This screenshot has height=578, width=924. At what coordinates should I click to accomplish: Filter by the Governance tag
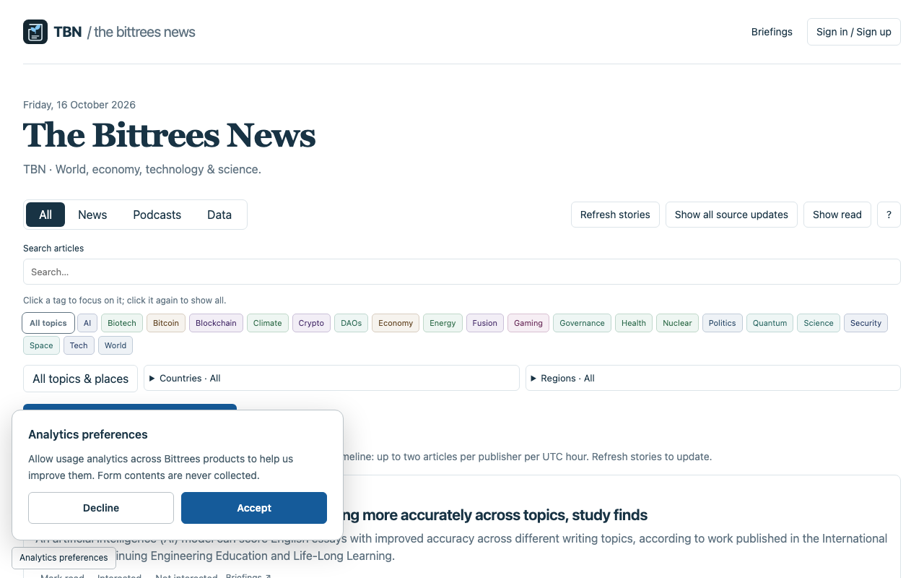[x=583, y=323]
